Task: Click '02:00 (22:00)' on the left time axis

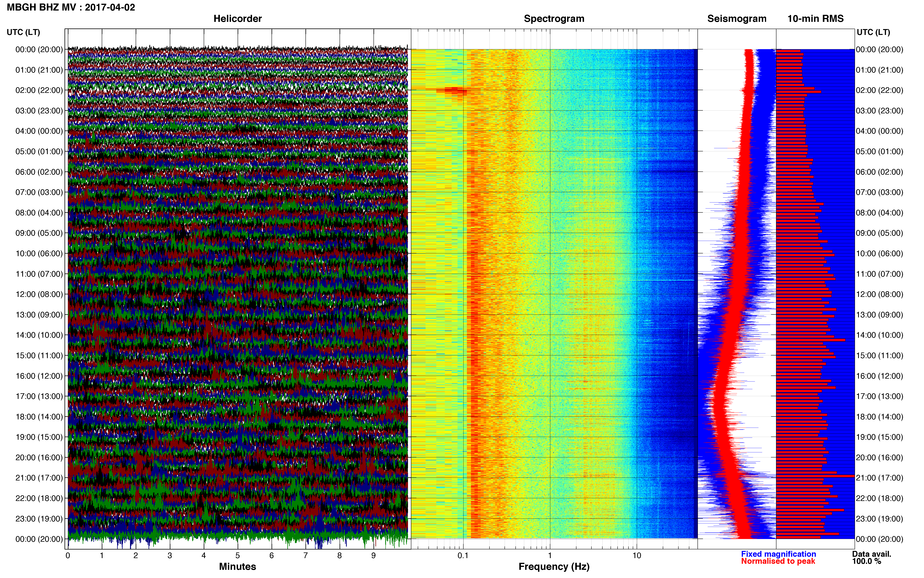Action: pyautogui.click(x=39, y=90)
